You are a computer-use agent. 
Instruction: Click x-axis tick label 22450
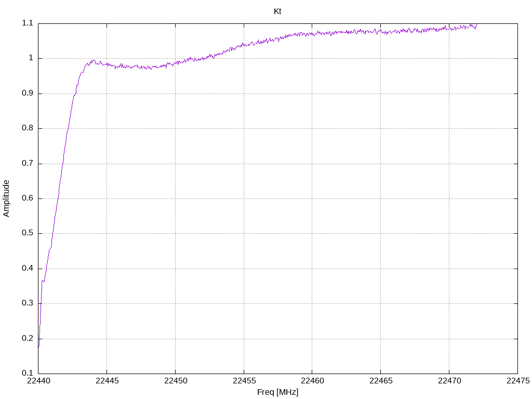[176, 381]
